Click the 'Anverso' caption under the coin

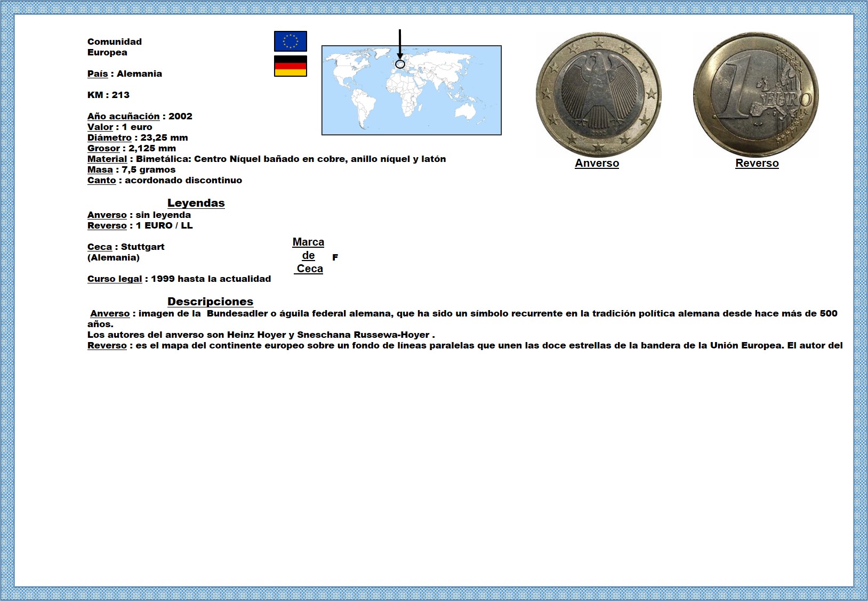click(597, 164)
